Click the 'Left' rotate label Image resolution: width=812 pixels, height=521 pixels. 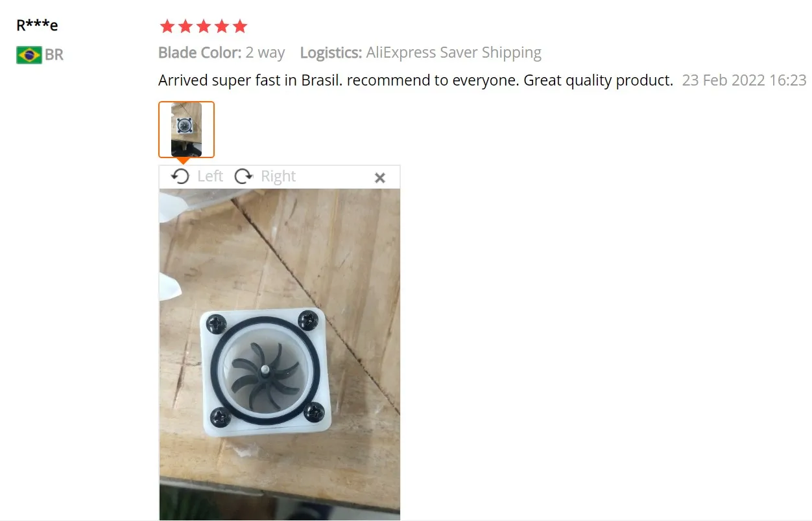tap(210, 176)
